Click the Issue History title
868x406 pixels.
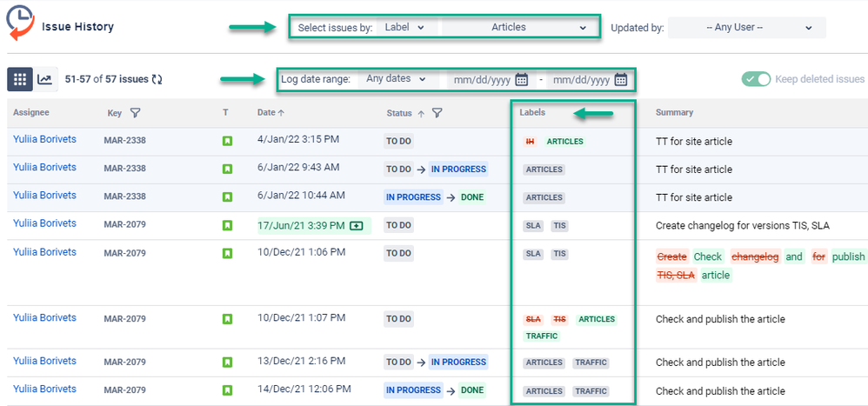tap(77, 27)
